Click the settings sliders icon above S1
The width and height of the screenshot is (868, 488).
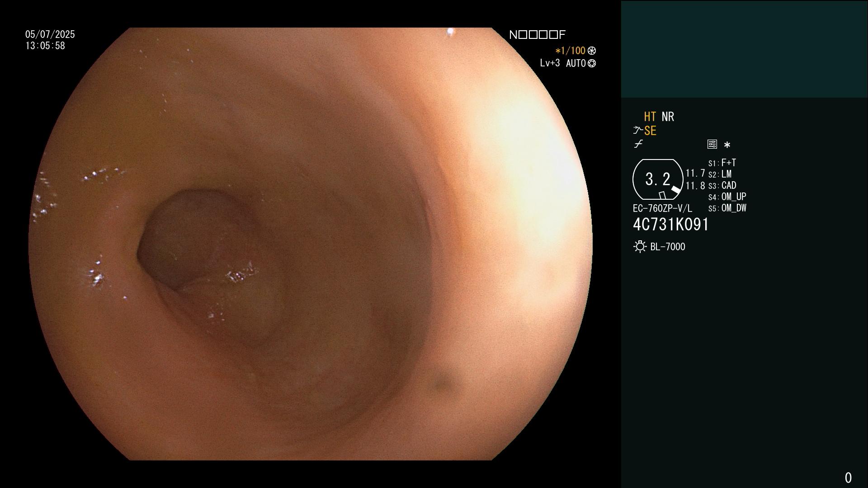(x=712, y=145)
